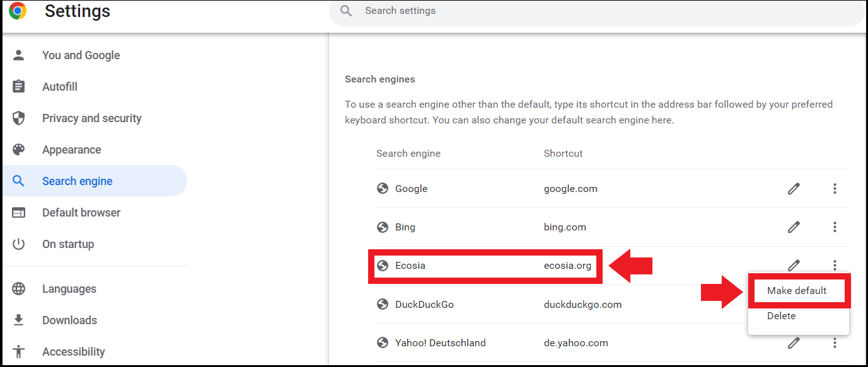Click the globe icon next to DuckDuckGo
868x367 pixels.
coord(382,304)
